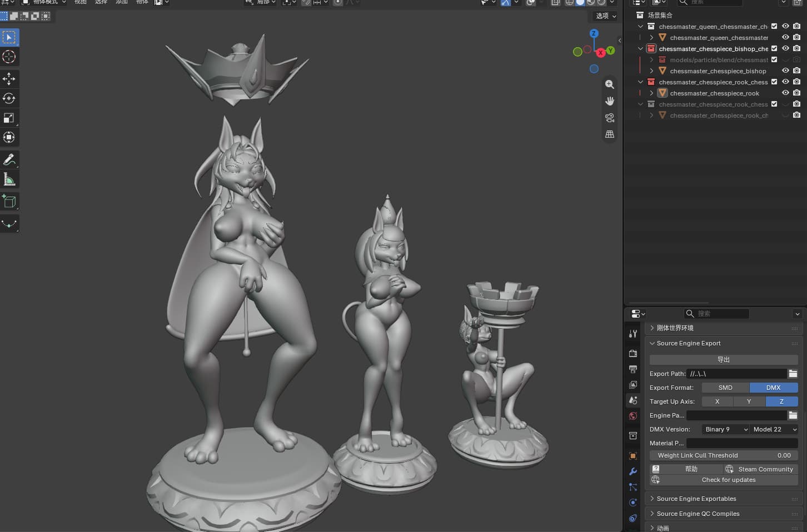Click the Z axis on navigation gizmo
Image resolution: width=807 pixels, height=532 pixels.
594,33
